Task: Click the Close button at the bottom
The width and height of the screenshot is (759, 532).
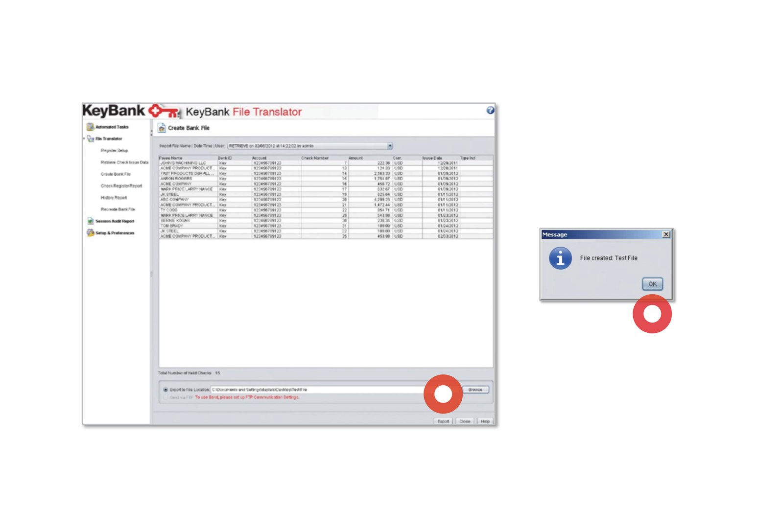Action: tap(465, 421)
